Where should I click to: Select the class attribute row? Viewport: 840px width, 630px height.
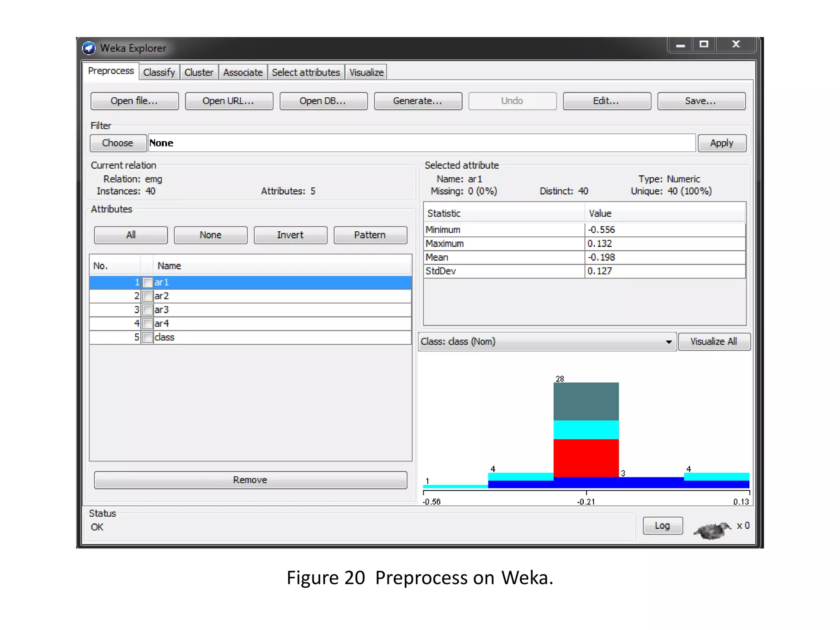point(250,338)
